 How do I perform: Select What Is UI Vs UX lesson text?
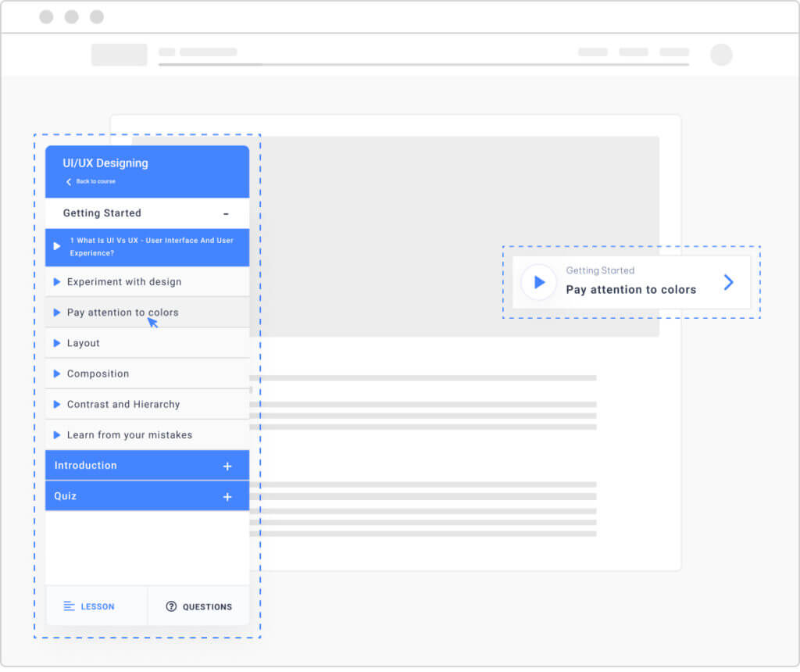(x=152, y=246)
